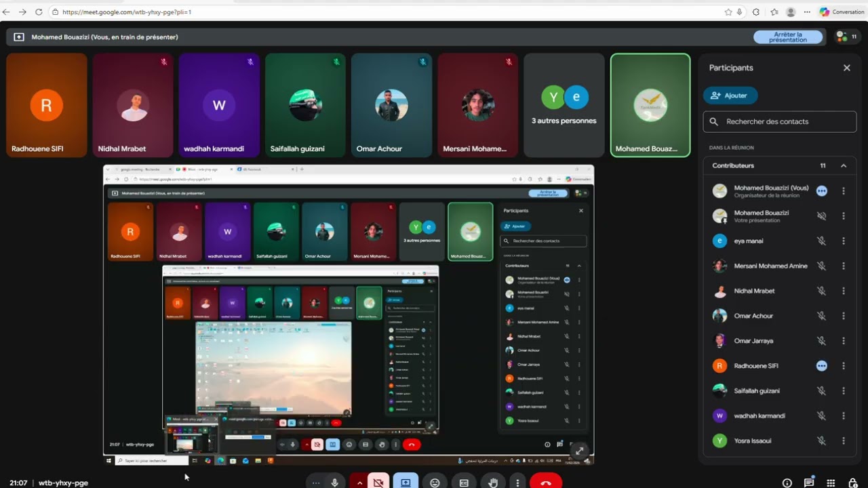868x488 pixels.
Task: Click muted mic icon for wadhah karmandi
Action: pos(821,415)
